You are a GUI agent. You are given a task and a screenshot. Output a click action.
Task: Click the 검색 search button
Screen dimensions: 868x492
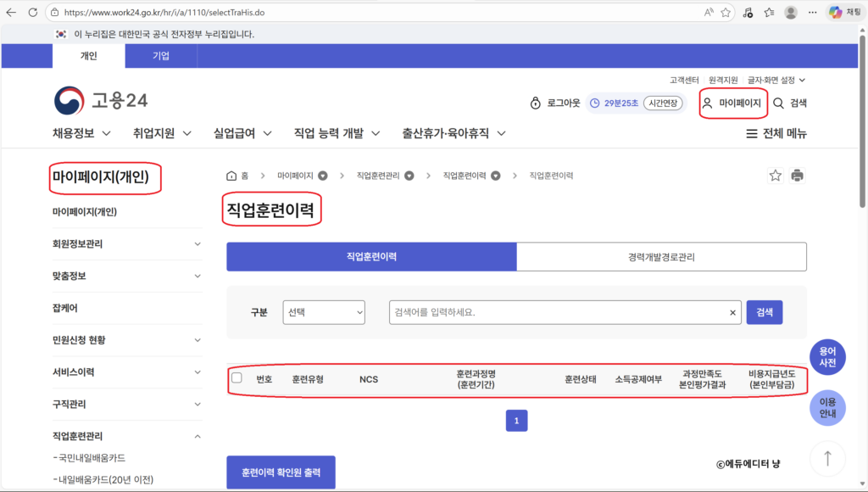(x=764, y=312)
